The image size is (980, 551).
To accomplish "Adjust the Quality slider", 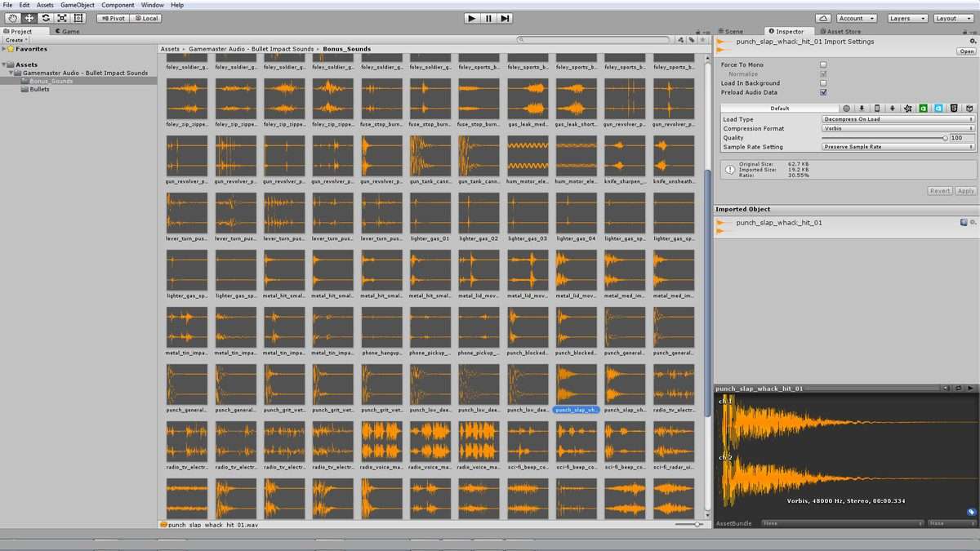I will point(884,138).
